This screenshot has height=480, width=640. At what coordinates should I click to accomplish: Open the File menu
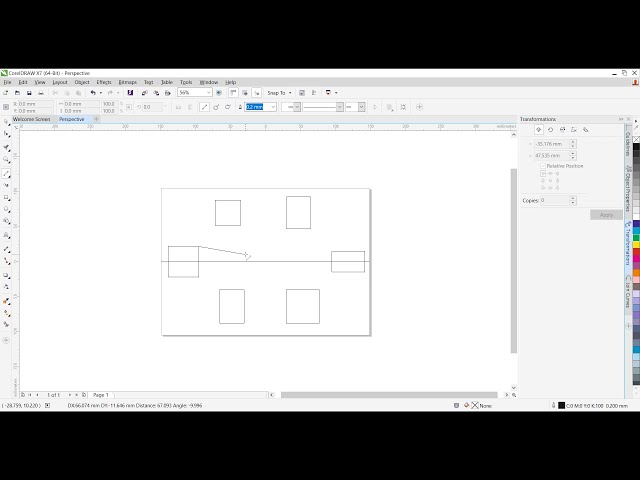[7, 82]
